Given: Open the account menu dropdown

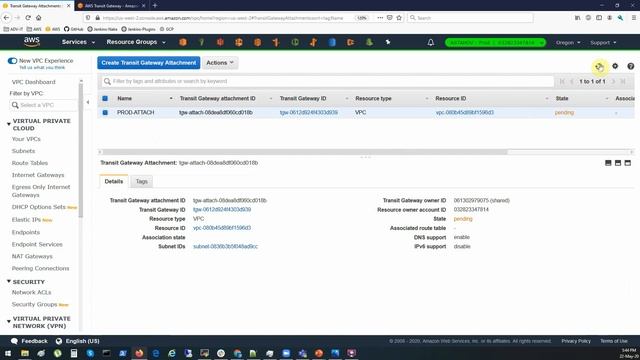Looking at the screenshot, I should tap(495, 42).
